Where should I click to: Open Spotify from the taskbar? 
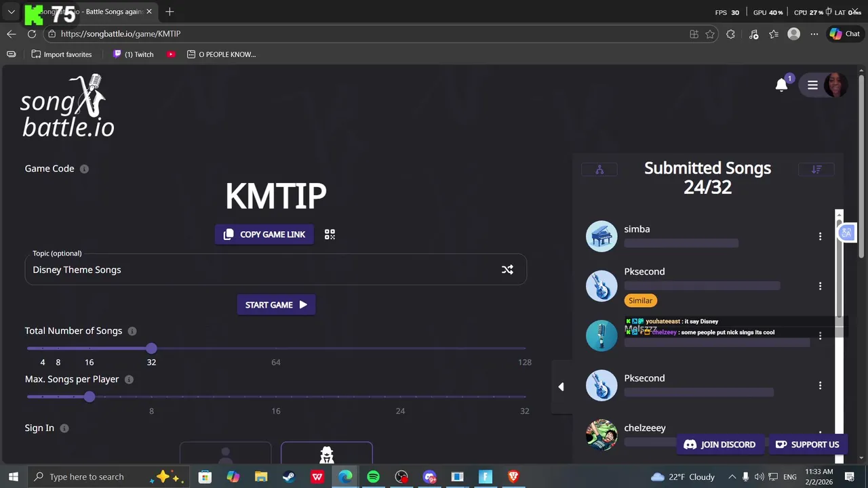coord(373,477)
